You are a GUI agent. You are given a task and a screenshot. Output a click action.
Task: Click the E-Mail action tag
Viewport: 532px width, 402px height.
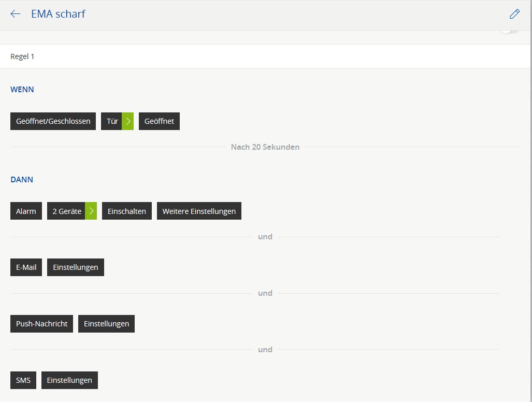(26, 267)
